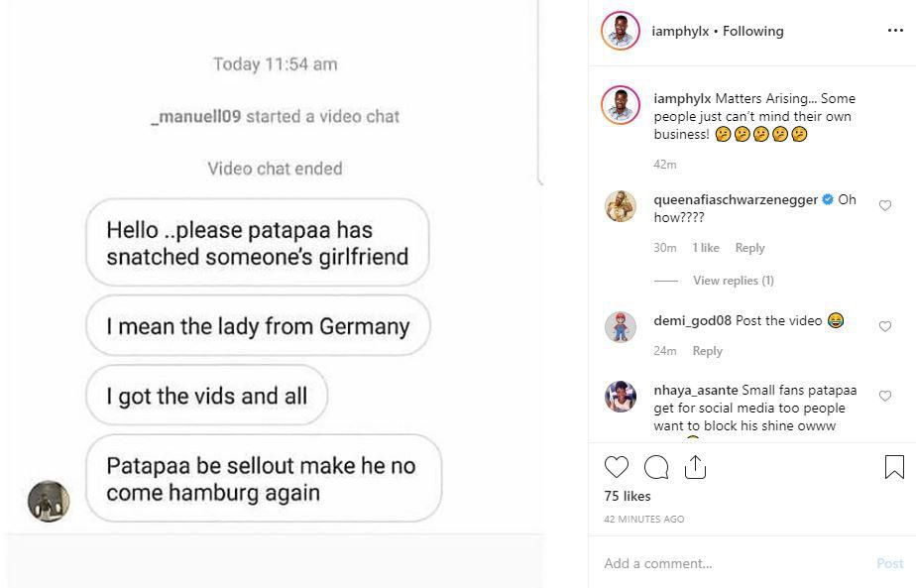The height and width of the screenshot is (588, 916).
Task: Open the three-dot more options menu
Action: coord(895,31)
